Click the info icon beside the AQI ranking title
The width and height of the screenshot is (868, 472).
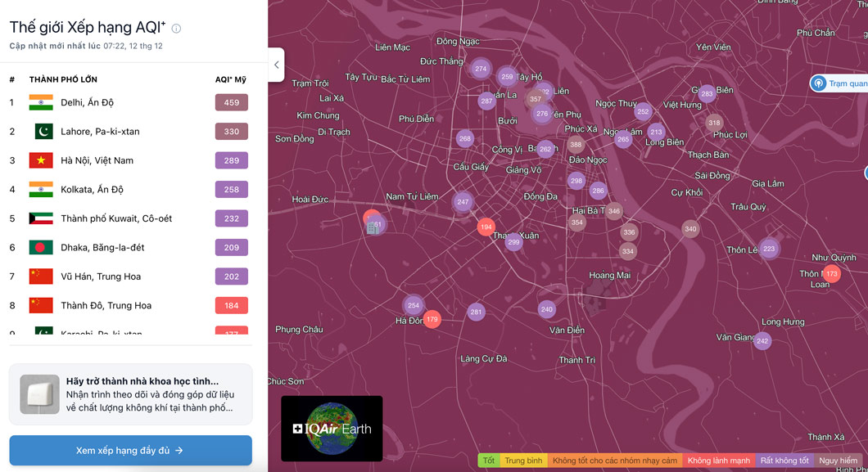pos(176,29)
